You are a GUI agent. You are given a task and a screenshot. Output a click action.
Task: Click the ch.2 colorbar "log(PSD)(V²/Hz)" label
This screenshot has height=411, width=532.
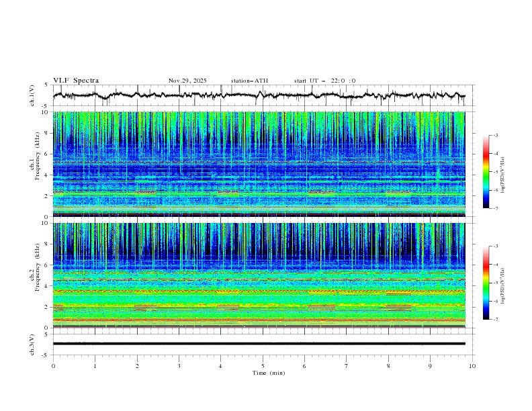[502, 286]
